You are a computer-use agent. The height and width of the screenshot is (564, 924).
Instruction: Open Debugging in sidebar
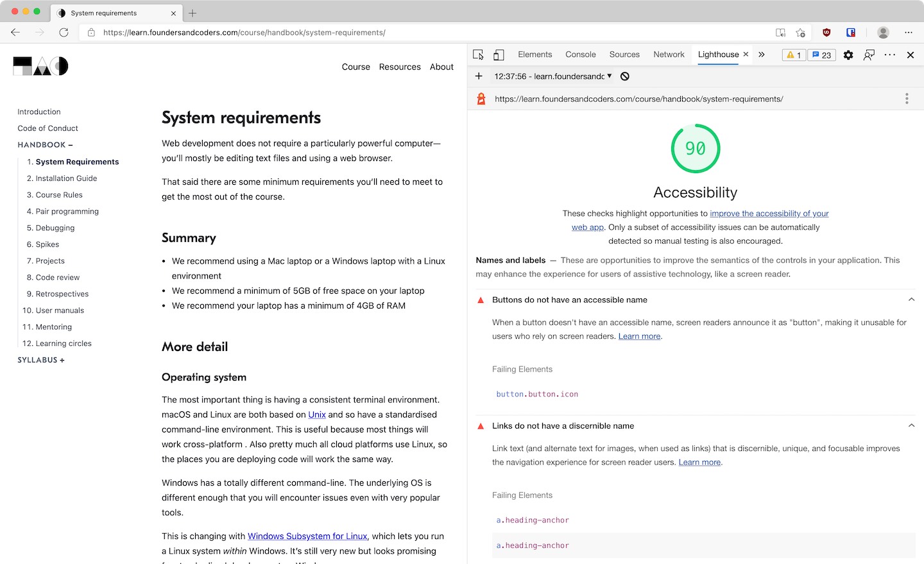[55, 228]
